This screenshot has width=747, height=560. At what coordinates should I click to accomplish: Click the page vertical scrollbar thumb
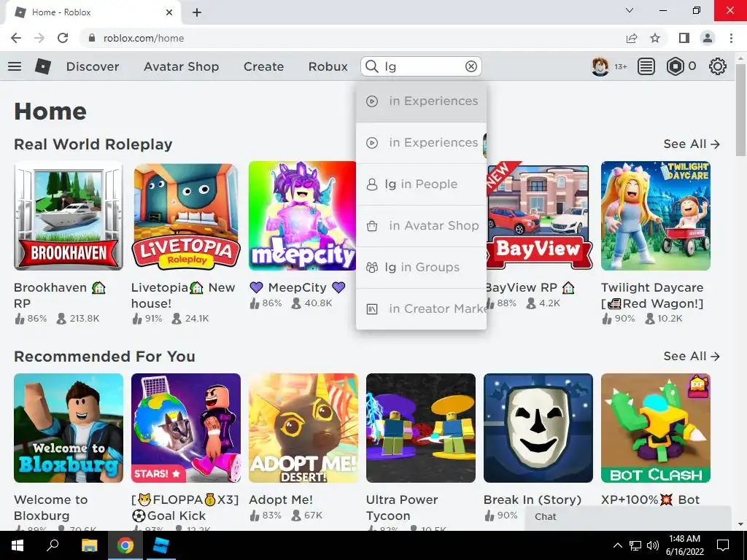(x=741, y=109)
